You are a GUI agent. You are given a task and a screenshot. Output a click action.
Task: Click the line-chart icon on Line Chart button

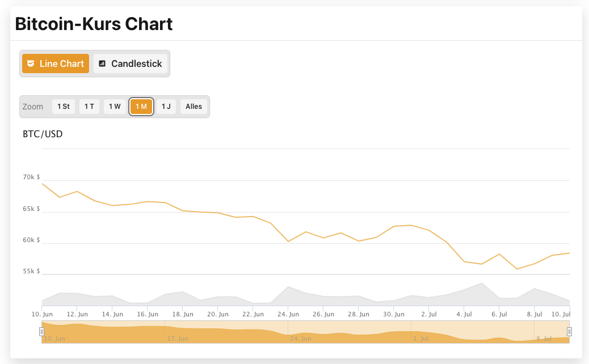(31, 64)
